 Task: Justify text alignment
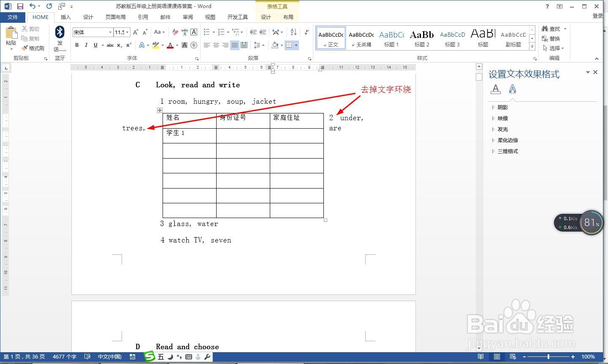(234, 45)
